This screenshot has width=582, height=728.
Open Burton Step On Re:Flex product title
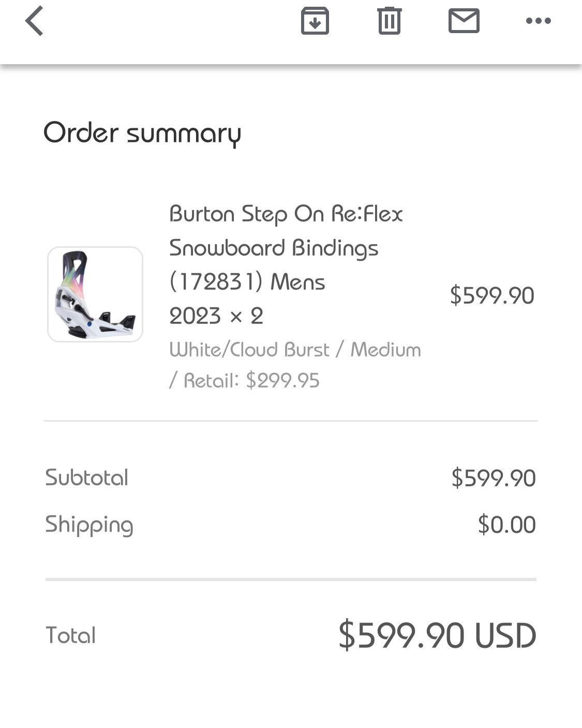[x=286, y=214]
